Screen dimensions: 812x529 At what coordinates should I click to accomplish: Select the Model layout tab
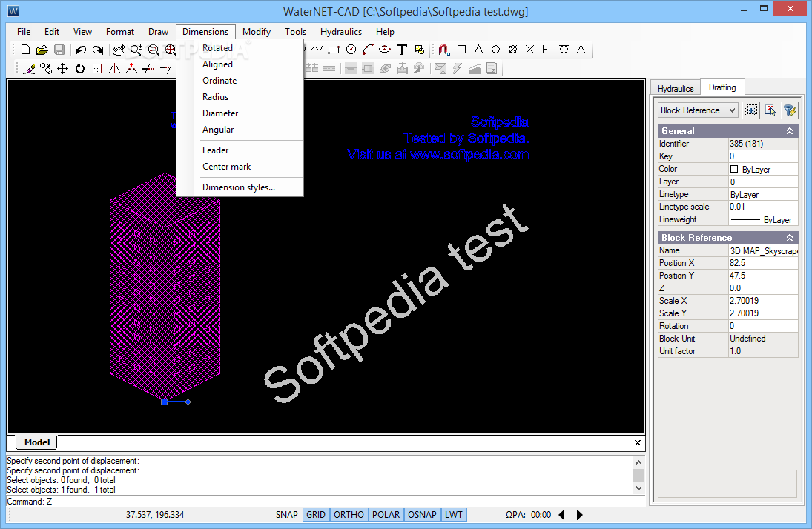coord(37,442)
